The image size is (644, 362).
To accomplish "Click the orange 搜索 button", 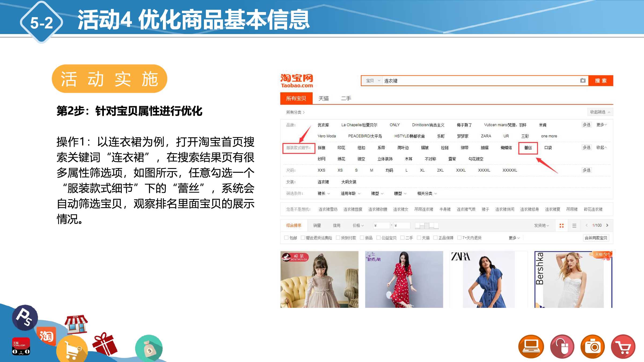I will [x=601, y=81].
